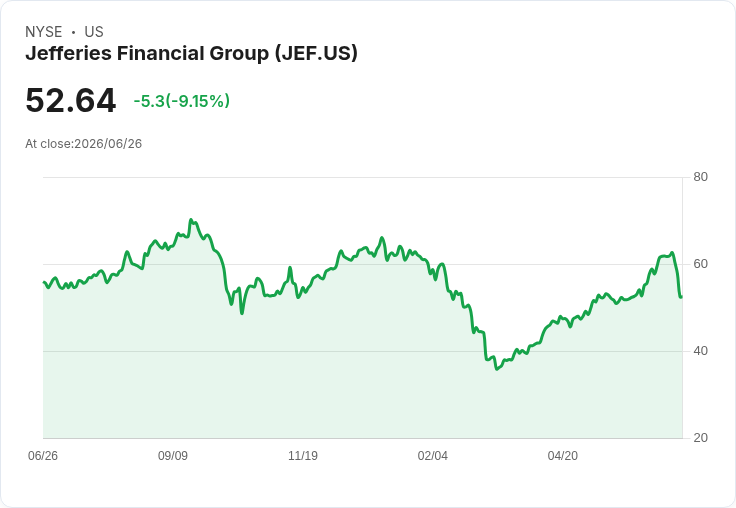Click the 02/04 date label on the x-axis

[x=433, y=456]
